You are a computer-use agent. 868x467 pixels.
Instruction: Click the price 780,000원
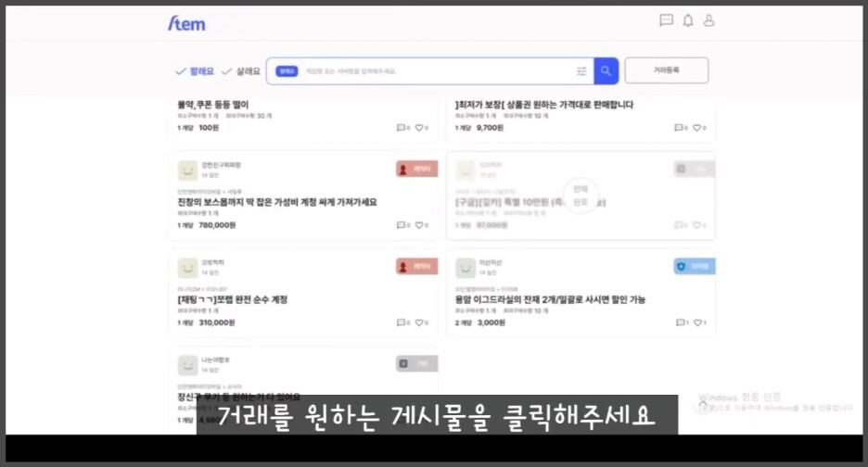[x=218, y=225]
